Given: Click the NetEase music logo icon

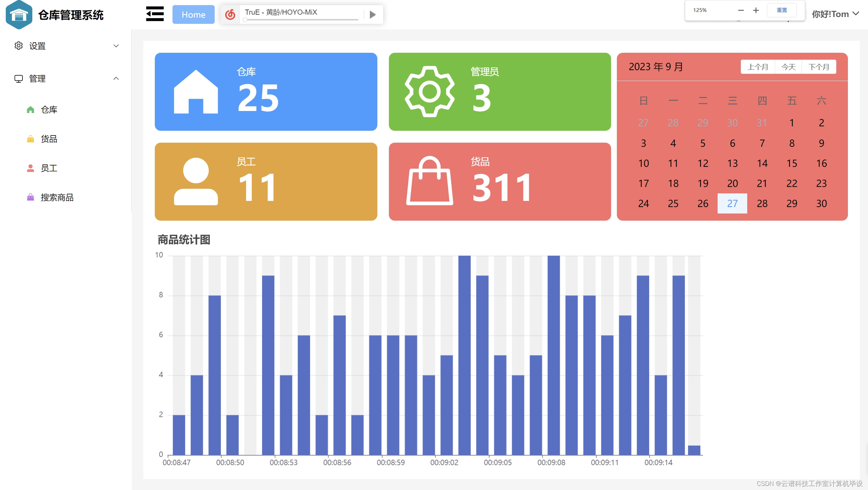Looking at the screenshot, I should coord(230,14).
